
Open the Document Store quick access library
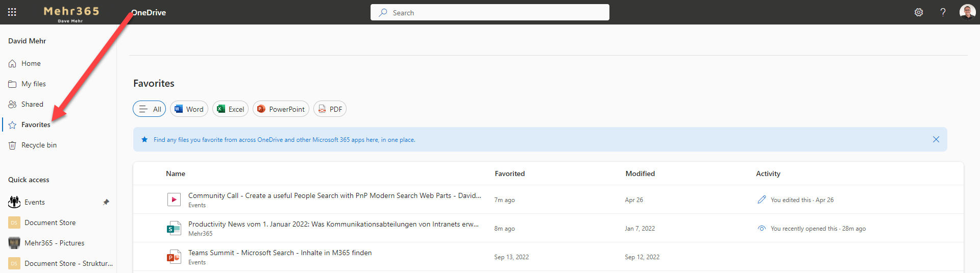[50, 222]
